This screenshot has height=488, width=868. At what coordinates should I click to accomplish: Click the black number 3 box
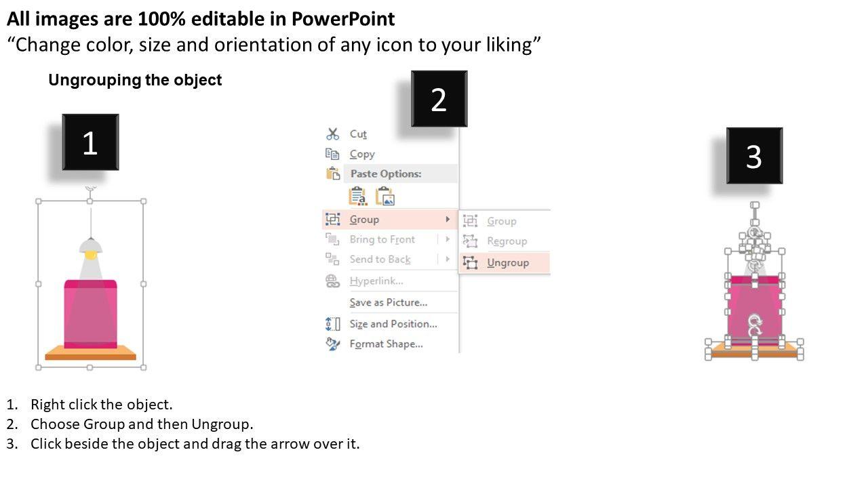pyautogui.click(x=754, y=155)
